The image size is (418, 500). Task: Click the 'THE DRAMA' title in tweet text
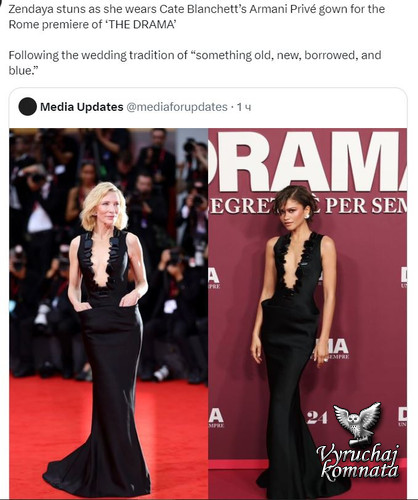click(x=140, y=25)
